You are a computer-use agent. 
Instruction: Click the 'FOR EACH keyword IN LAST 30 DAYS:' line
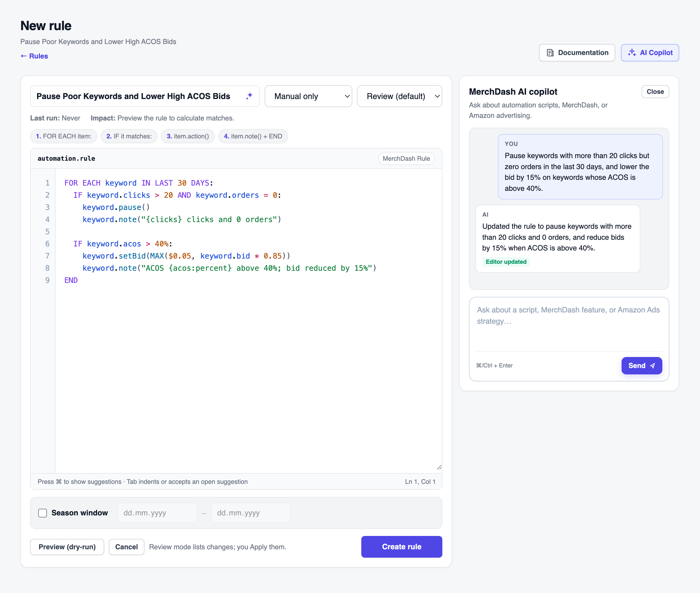tap(139, 183)
